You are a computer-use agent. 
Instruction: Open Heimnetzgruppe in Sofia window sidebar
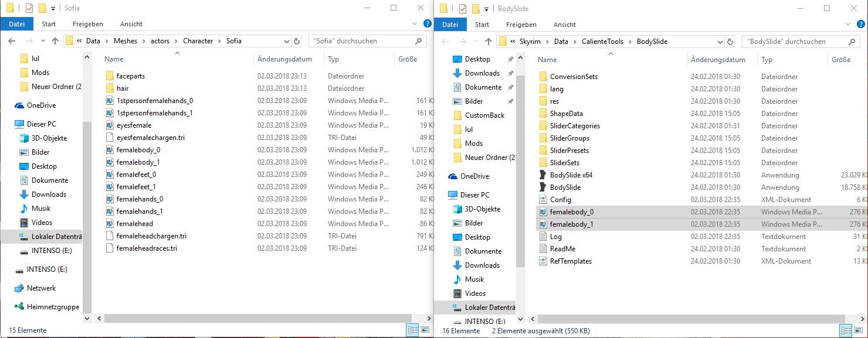point(53,307)
